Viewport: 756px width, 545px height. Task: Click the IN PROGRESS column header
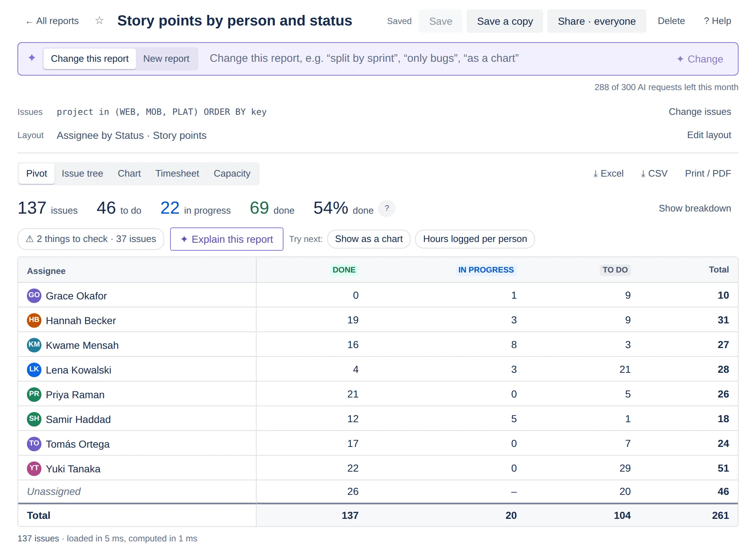(x=486, y=270)
